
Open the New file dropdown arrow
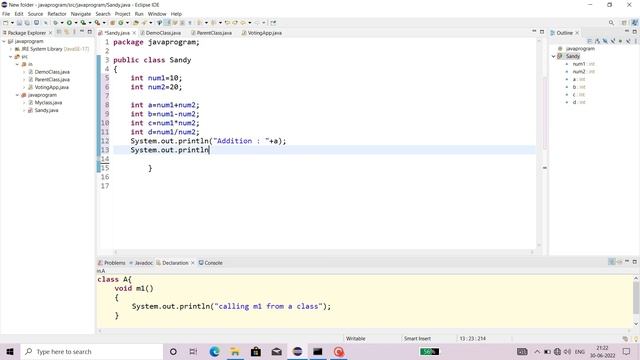(12, 23)
